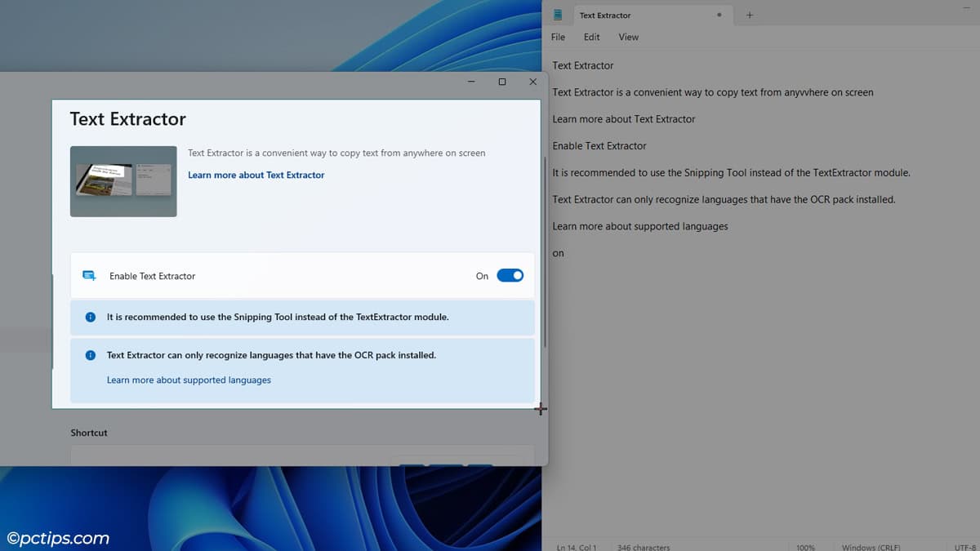Select the Text Extractor tab in Notepad
Viewport: 980px width, 551px height.
click(x=621, y=15)
